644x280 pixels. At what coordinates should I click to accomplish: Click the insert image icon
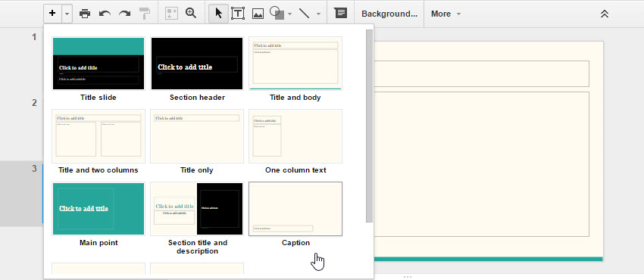tap(258, 14)
